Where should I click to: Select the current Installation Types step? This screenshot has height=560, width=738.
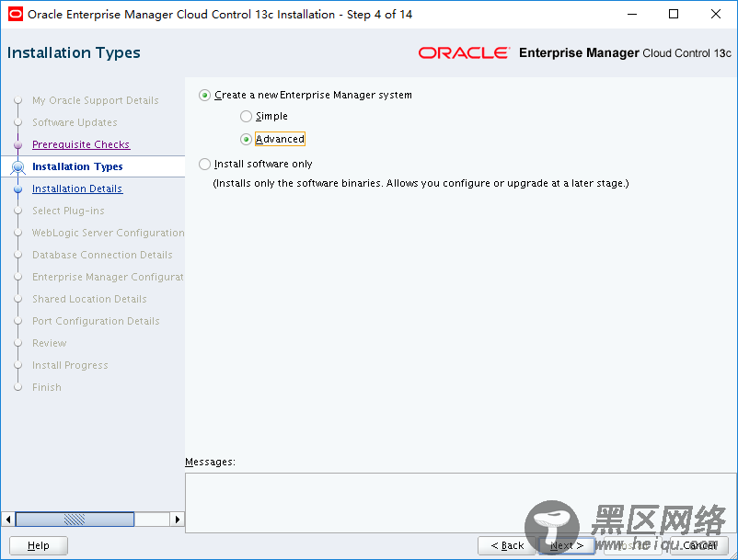[x=77, y=166]
